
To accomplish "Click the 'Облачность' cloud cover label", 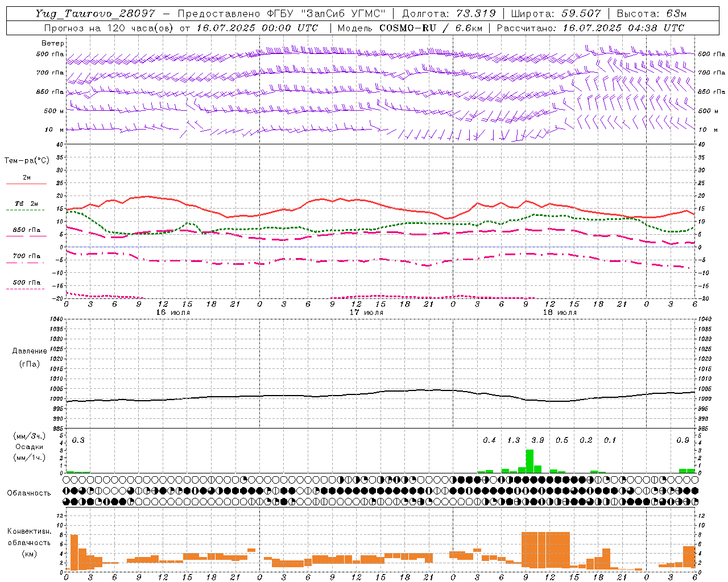I will coord(29,493).
